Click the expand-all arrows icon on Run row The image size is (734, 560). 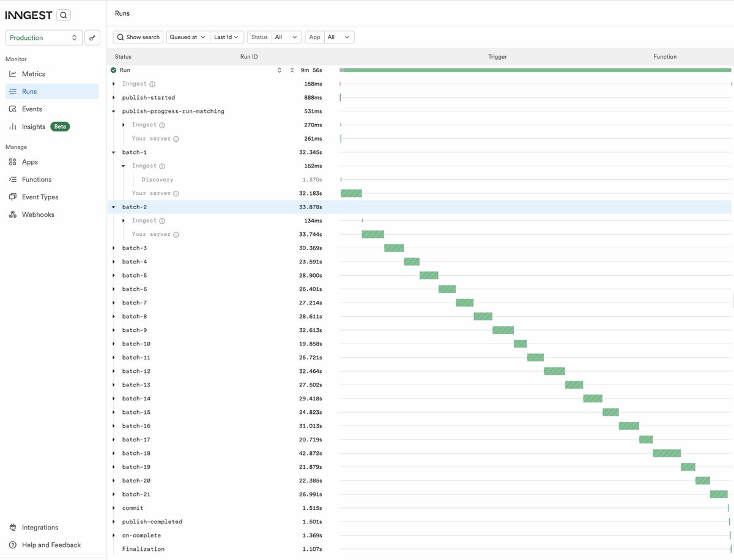280,70
